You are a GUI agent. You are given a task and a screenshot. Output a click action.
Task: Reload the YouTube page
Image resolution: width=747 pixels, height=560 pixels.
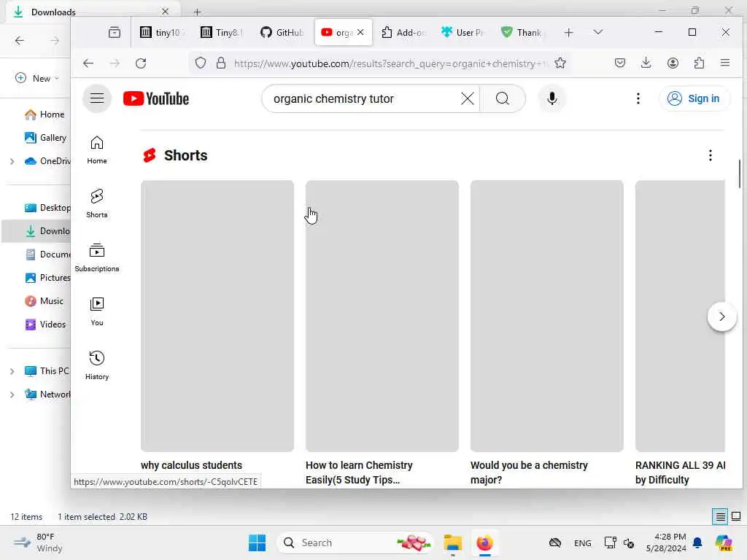click(141, 63)
